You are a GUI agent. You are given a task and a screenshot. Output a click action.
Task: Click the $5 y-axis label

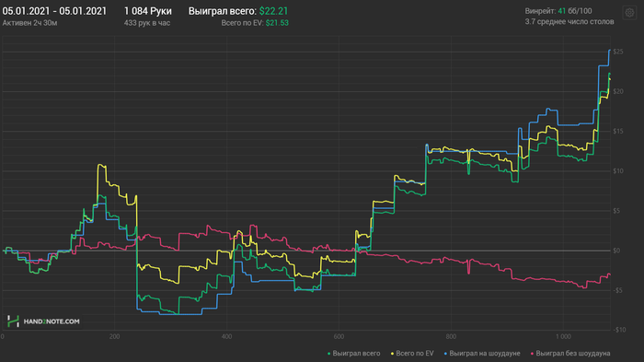click(x=616, y=211)
